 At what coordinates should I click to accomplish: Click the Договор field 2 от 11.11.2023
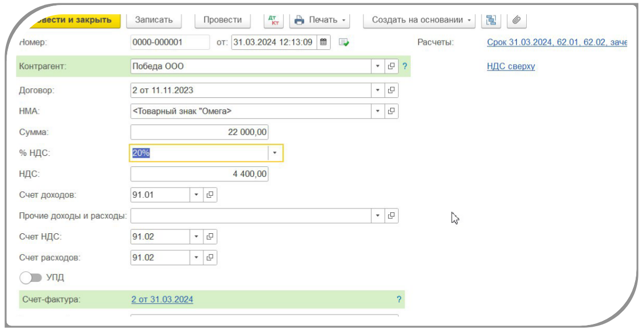[250, 90]
